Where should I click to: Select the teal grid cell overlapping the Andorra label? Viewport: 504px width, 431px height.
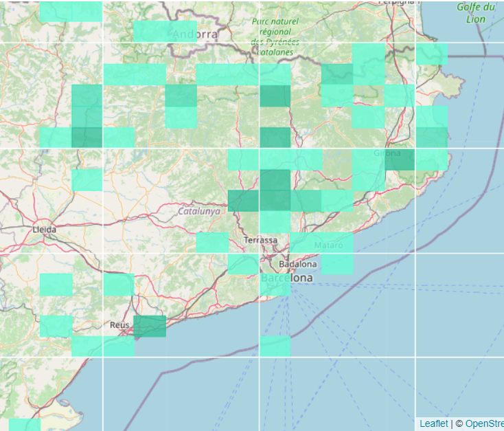coord(181,32)
